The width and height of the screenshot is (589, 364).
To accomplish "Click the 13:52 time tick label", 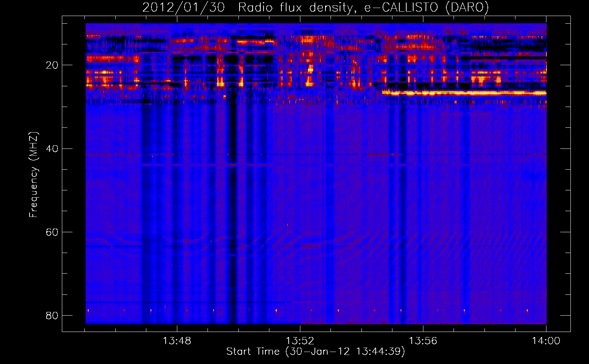I will click(x=300, y=341).
